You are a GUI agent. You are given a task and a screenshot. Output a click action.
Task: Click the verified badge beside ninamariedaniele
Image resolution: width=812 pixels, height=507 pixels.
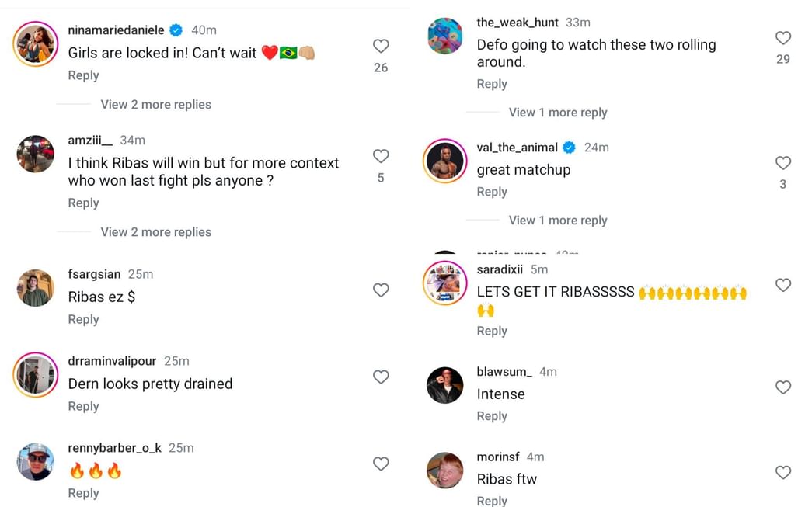(176, 30)
